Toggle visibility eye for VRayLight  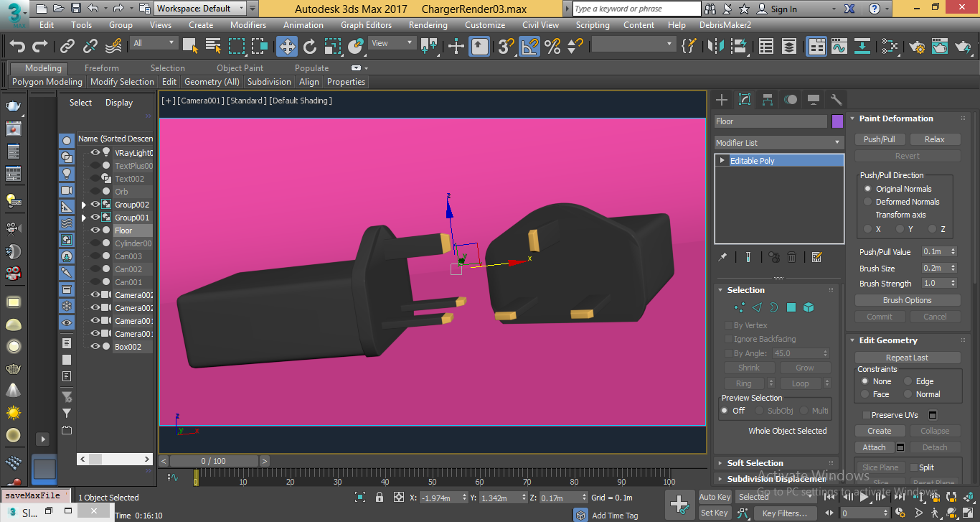point(95,153)
